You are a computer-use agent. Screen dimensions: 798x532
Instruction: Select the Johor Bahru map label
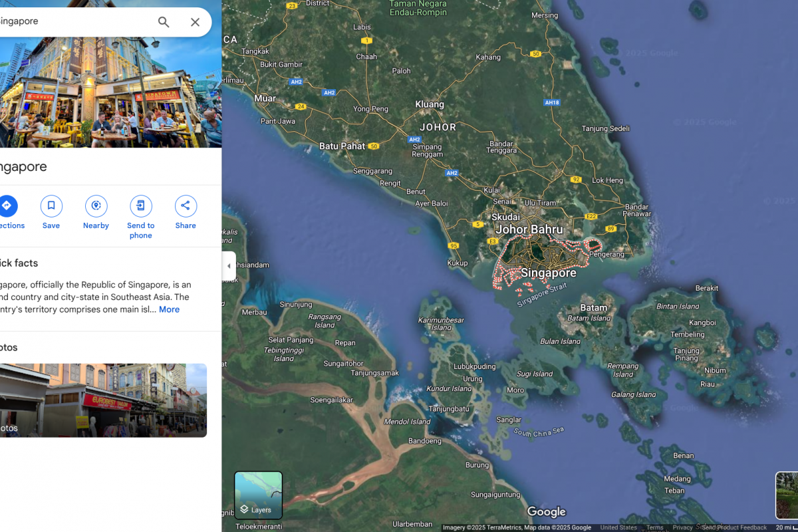pyautogui.click(x=529, y=229)
